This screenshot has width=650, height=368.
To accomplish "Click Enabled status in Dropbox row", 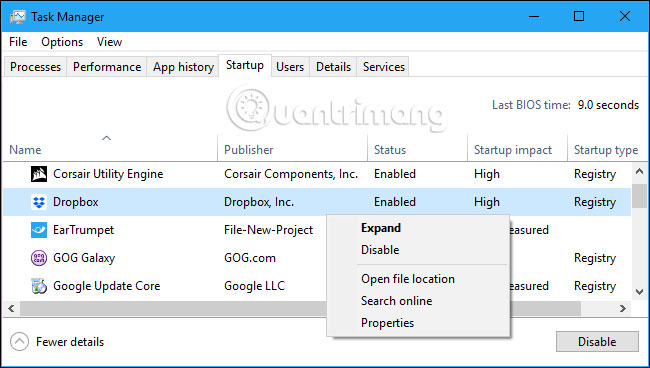I will [395, 202].
